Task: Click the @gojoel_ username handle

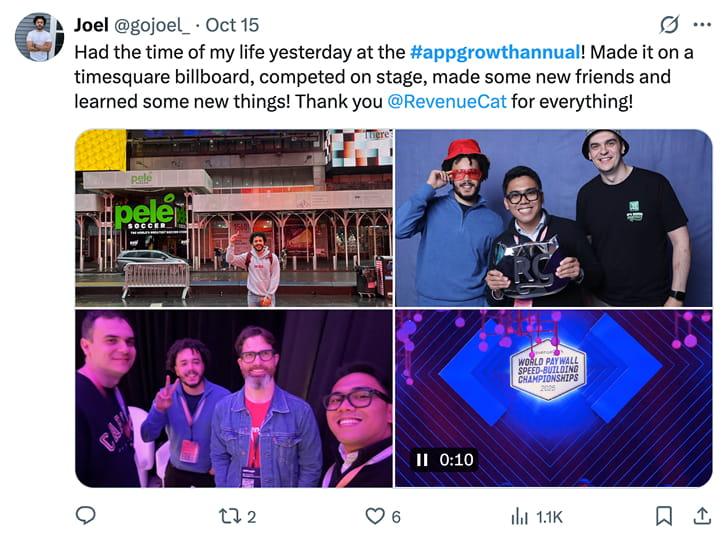Action: click(x=151, y=25)
